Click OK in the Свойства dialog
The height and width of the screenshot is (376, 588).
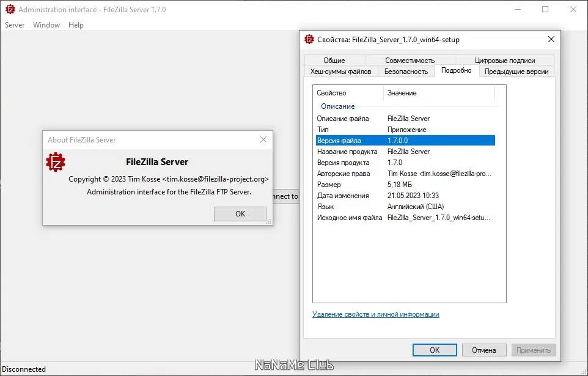tap(435, 350)
